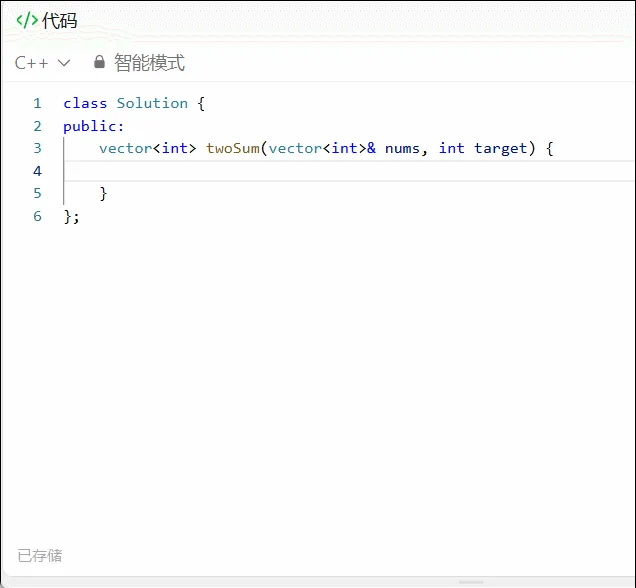
Task: Click line number 6 in gutter
Action: point(37,216)
